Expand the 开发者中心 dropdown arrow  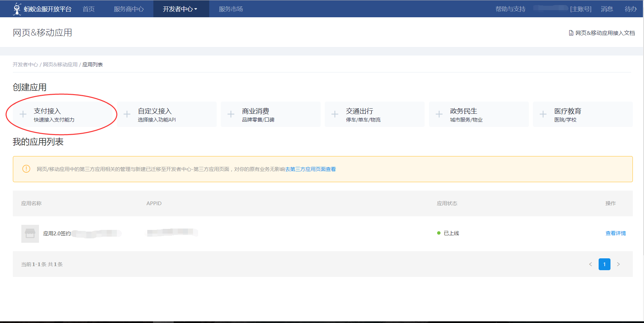[196, 9]
